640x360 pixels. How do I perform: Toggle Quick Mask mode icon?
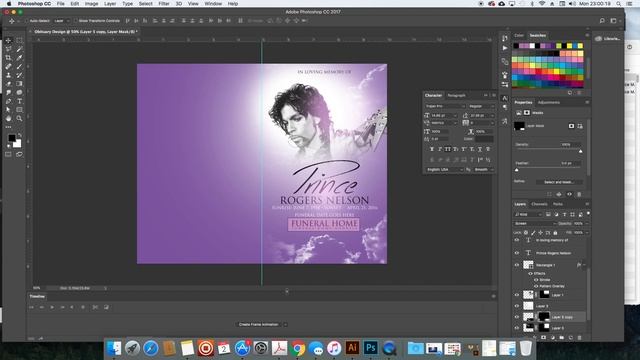8,154
